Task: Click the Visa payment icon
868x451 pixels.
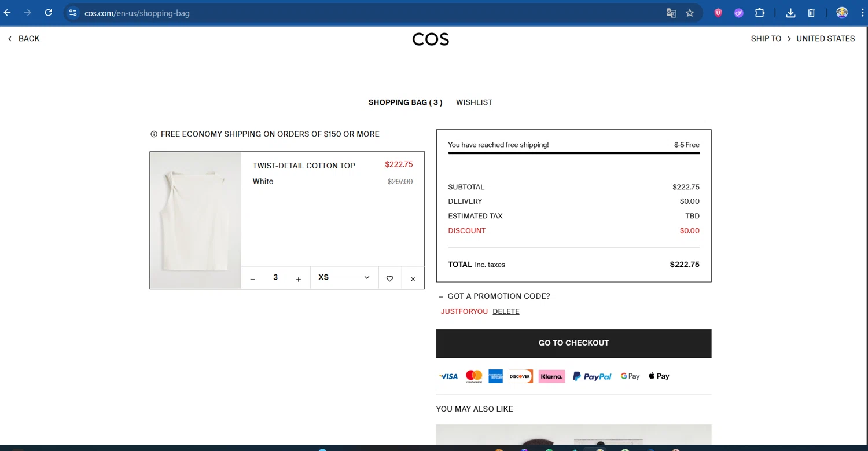Action: point(448,376)
